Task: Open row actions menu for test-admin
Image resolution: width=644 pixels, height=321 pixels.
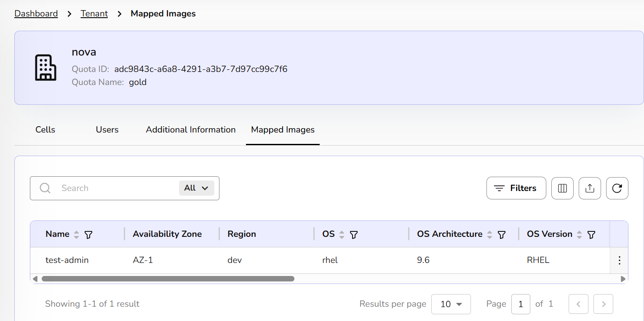Action: click(x=619, y=260)
